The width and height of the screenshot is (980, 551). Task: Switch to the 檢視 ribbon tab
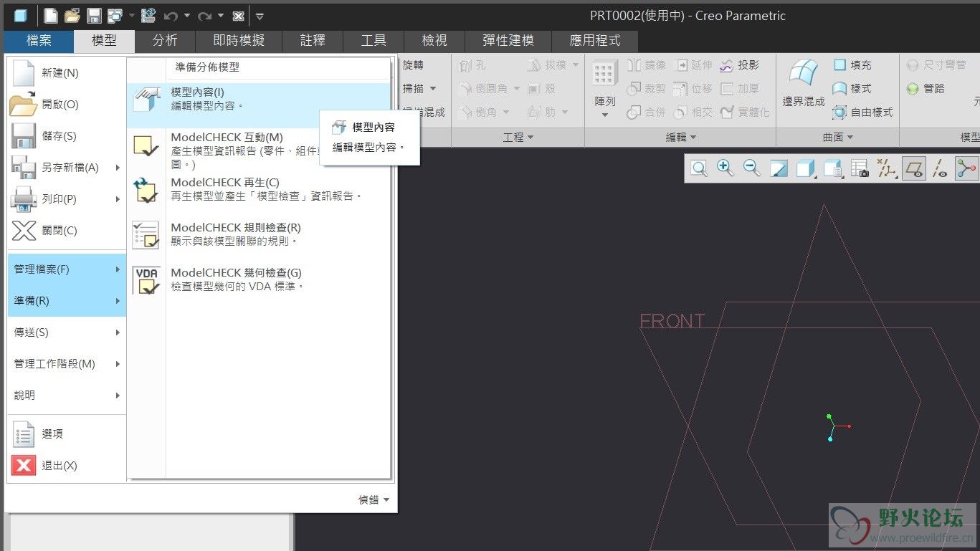(x=434, y=41)
